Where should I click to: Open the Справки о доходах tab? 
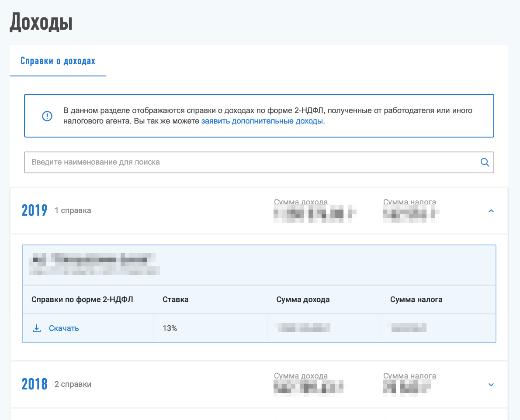click(x=58, y=61)
